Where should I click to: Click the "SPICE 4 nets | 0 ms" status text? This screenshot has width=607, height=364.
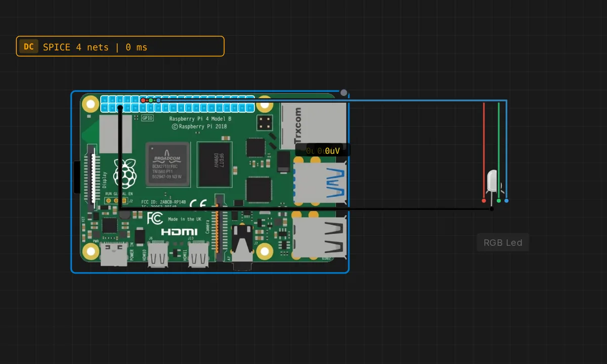pyautogui.click(x=95, y=47)
